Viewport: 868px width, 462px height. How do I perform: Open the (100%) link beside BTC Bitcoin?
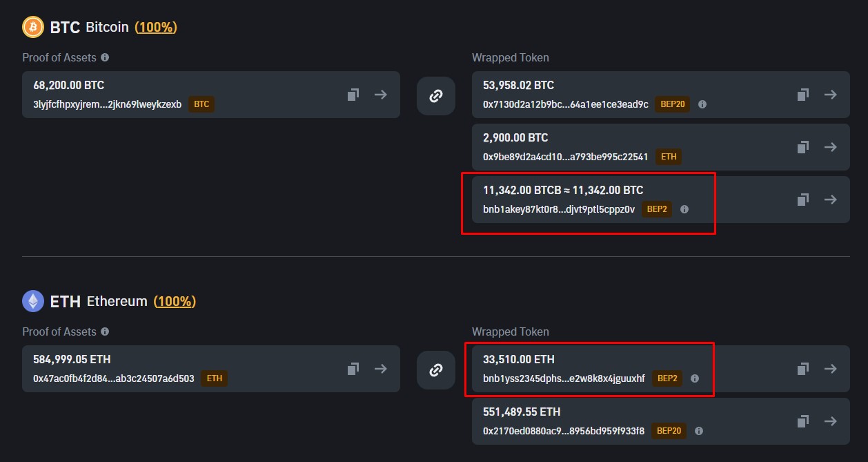(x=155, y=27)
